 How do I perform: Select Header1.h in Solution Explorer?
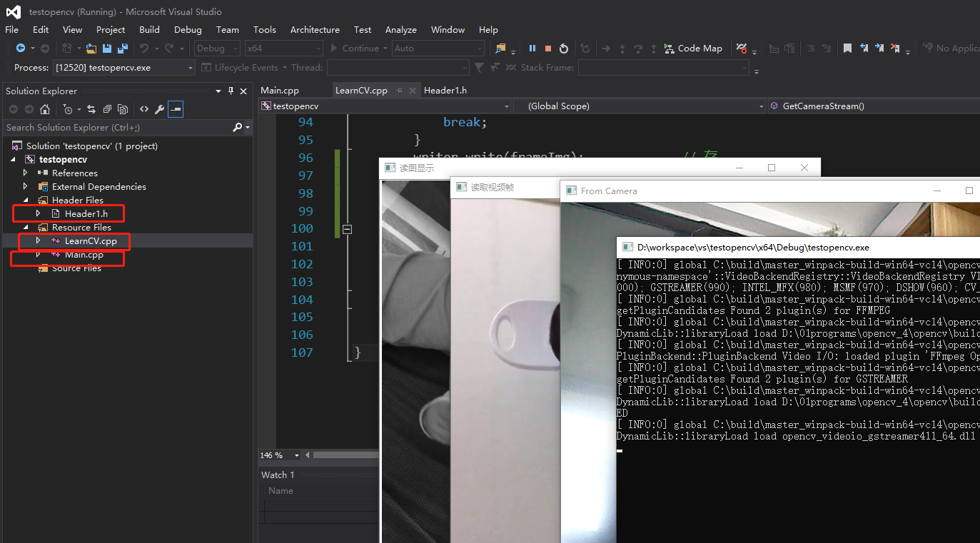click(86, 213)
